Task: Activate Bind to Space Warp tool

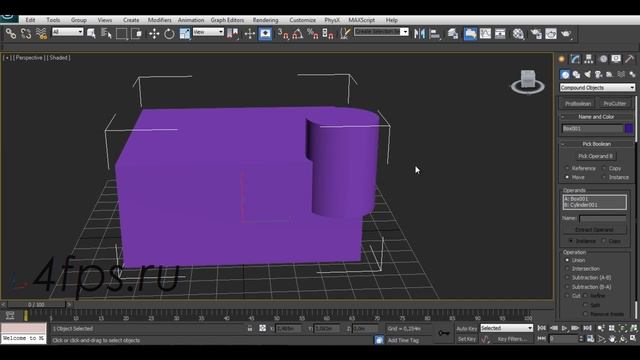Action: pyautogui.click(x=41, y=33)
